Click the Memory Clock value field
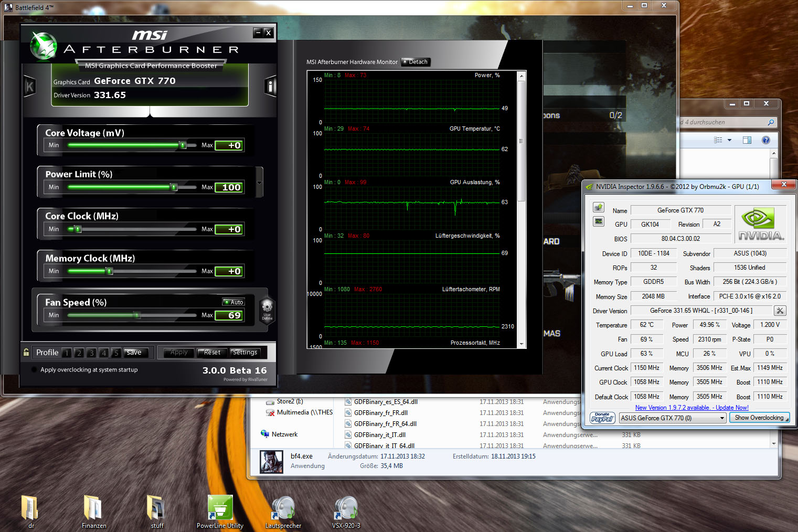The height and width of the screenshot is (532, 798). [229, 271]
